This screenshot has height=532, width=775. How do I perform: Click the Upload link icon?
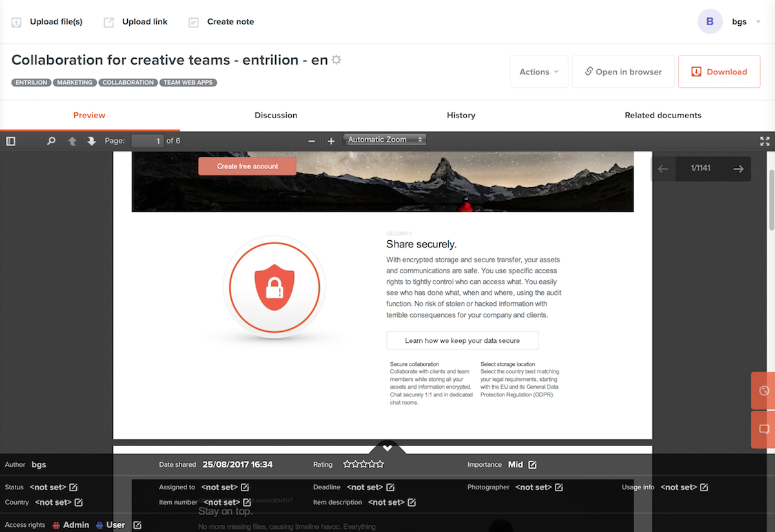coord(108,22)
